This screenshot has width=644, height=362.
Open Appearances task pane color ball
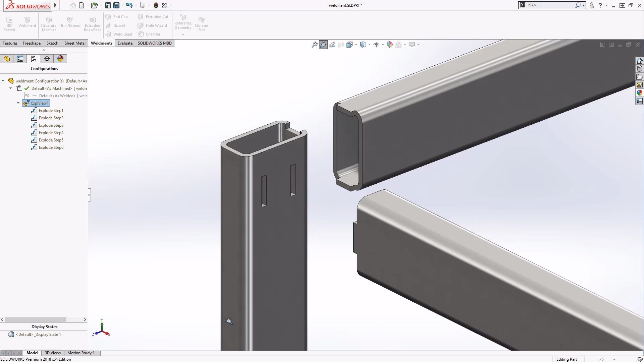(640, 93)
